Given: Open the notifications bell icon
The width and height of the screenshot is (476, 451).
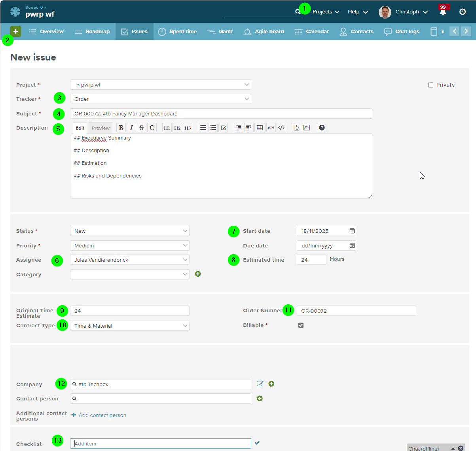Looking at the screenshot, I should point(443,12).
